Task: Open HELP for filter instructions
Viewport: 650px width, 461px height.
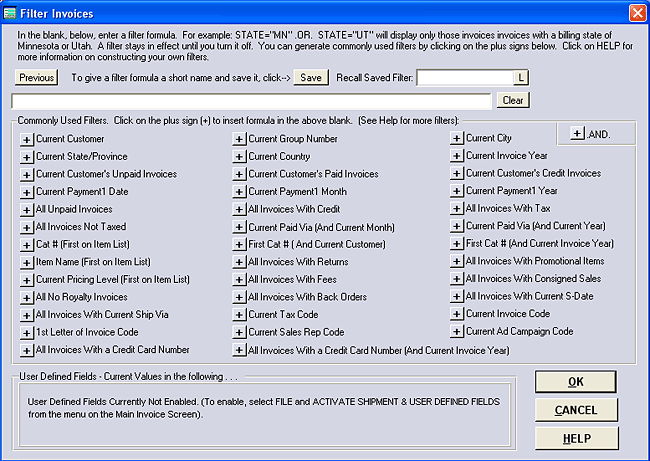Action: (x=576, y=438)
